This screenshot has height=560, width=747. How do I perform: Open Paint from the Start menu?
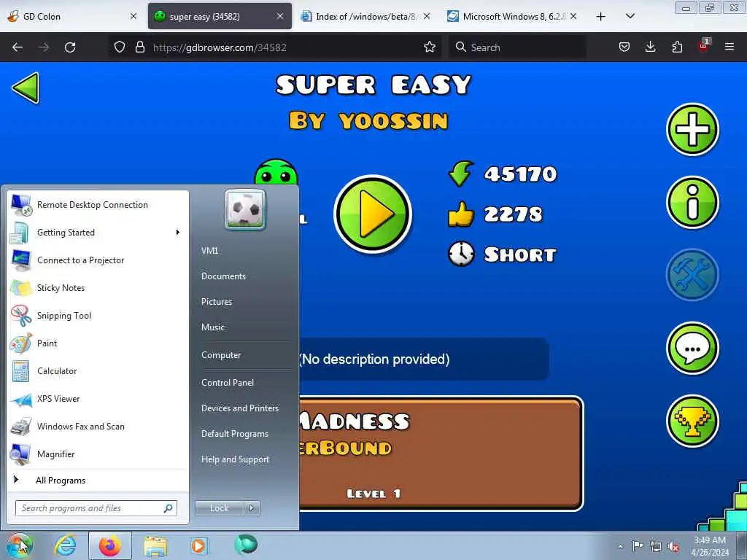[98, 343]
